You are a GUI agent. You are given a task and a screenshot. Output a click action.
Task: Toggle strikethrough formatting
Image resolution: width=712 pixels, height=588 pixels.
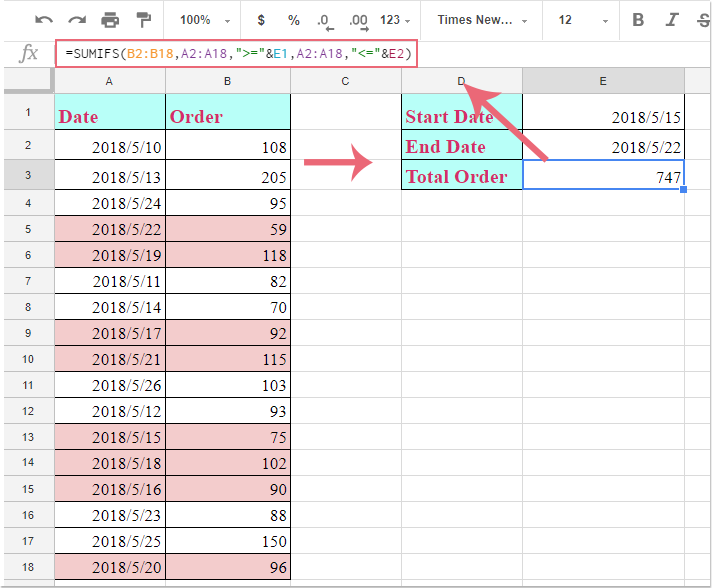[x=703, y=20]
